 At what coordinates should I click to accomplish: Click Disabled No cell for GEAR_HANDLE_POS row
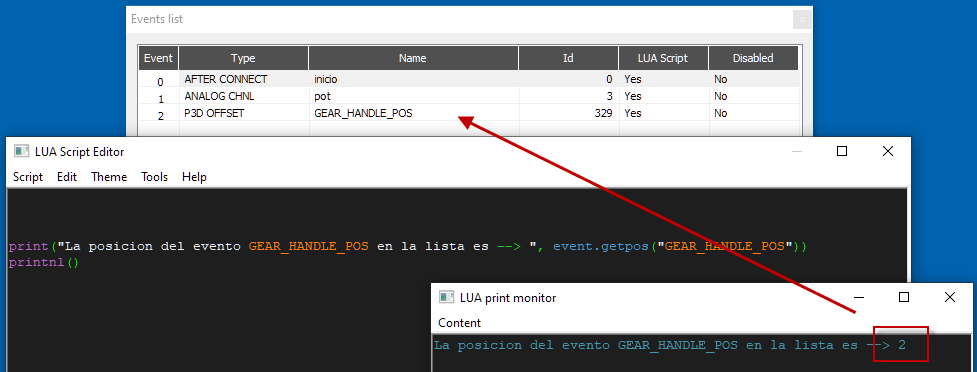(x=754, y=113)
